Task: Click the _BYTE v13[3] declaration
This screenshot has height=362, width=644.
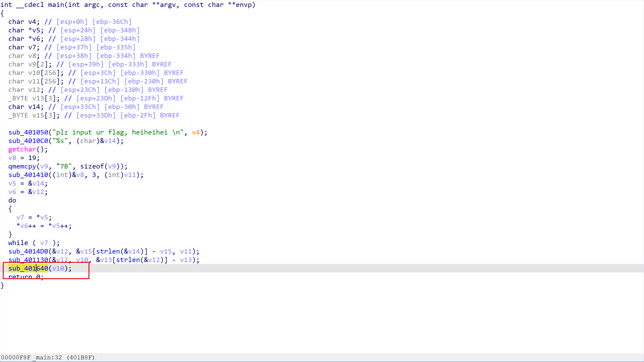Action: pyautogui.click(x=96, y=98)
